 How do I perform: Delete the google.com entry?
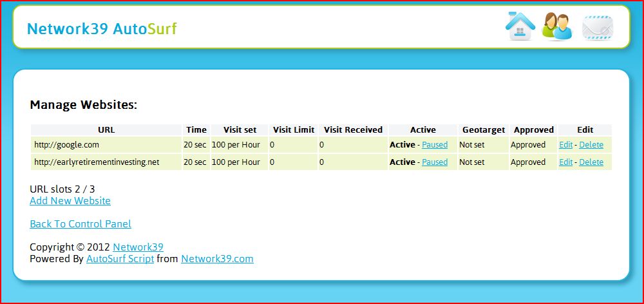[591, 145]
